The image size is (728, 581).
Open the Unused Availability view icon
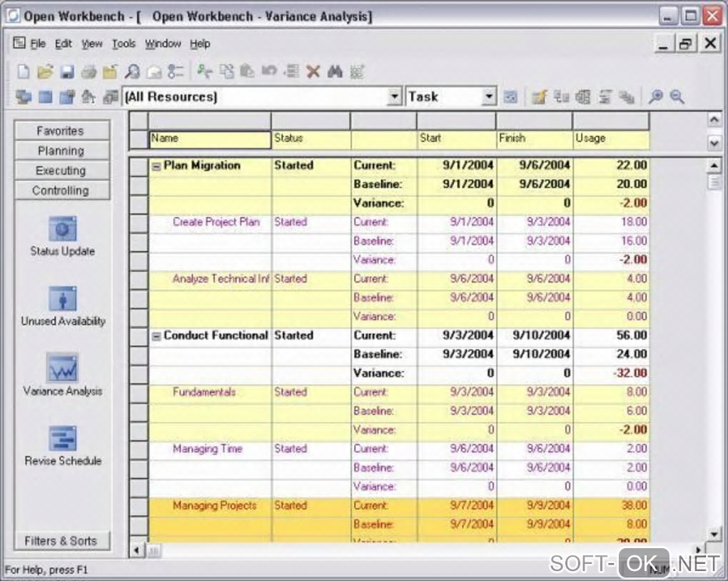(62, 298)
